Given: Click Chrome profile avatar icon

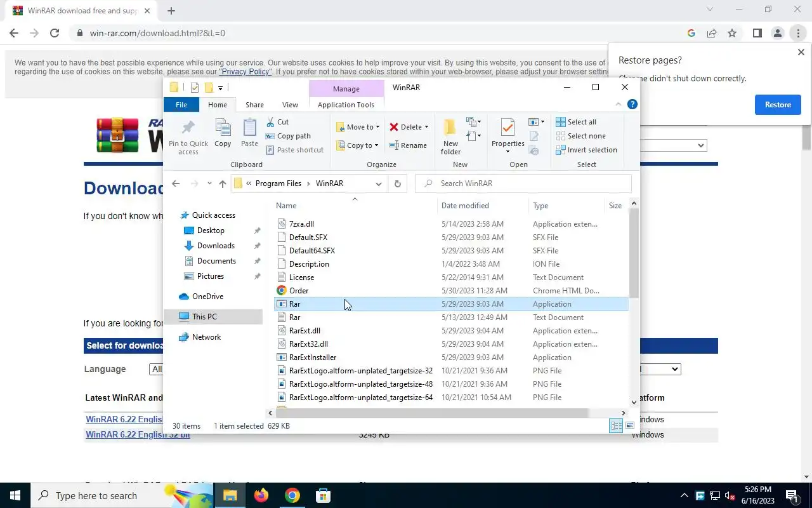Looking at the screenshot, I should (777, 33).
